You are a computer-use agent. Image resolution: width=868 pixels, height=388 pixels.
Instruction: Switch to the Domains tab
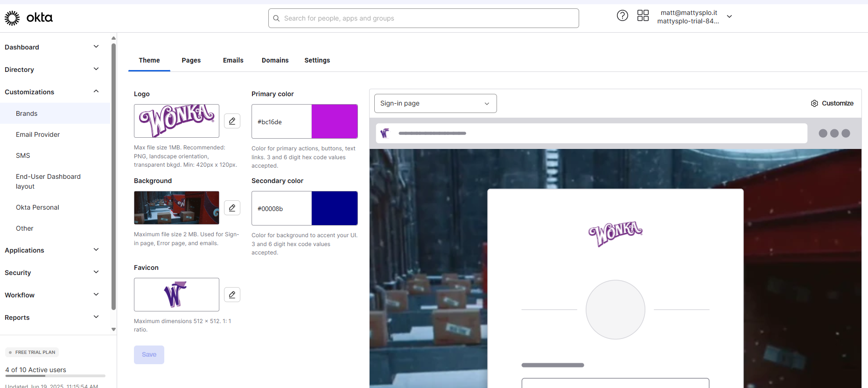tap(275, 60)
